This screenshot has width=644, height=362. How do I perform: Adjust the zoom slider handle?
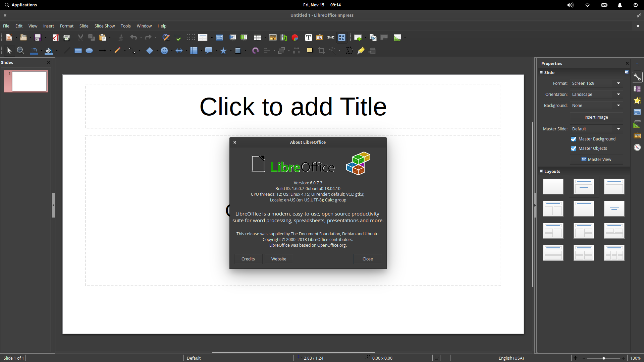[x=604, y=358]
